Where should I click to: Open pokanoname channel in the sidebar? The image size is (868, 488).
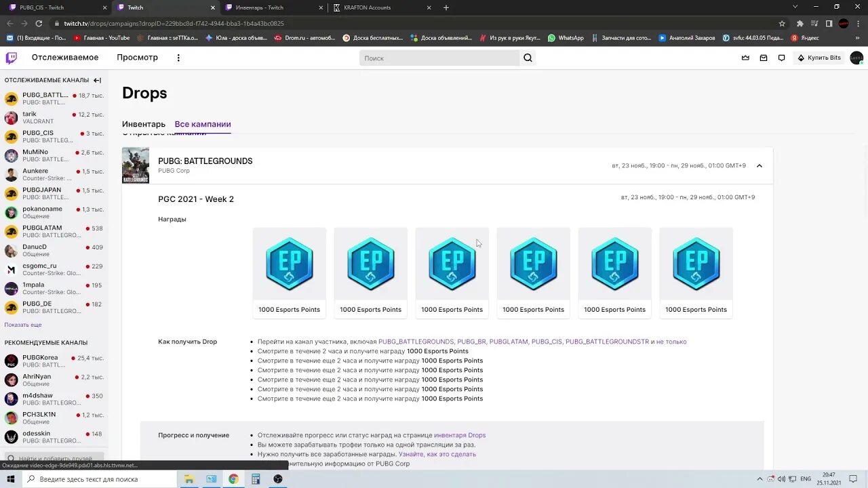[54, 213]
